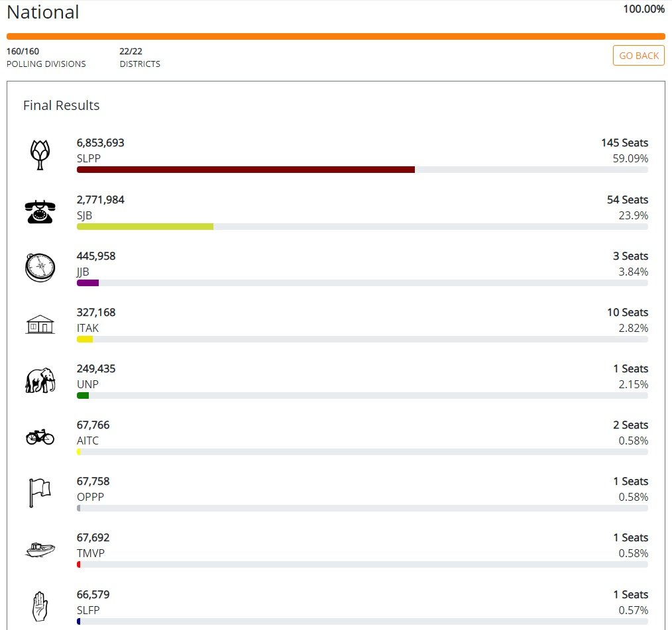This screenshot has width=672, height=630.
Task: Click the OPPP flag party icon
Action: coord(40,493)
